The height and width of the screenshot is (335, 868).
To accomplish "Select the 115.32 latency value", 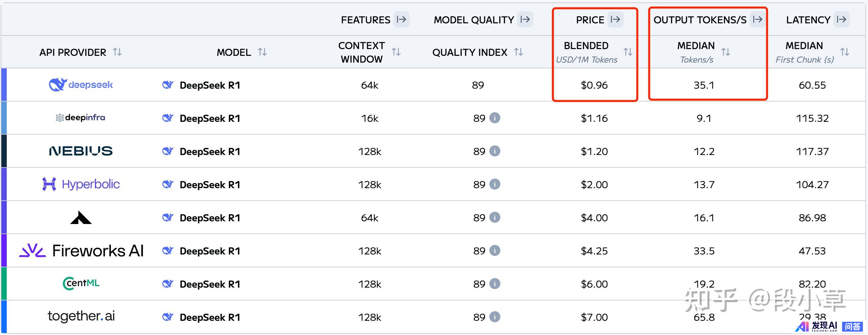I will 812,118.
